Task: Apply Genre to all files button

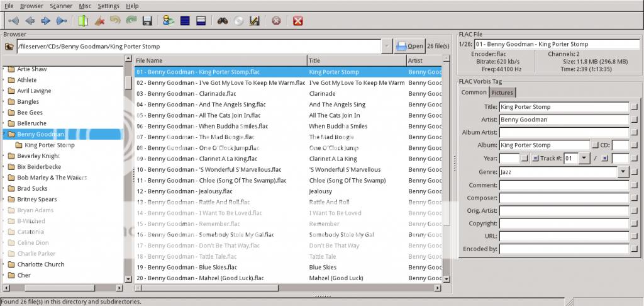Action: coord(635,172)
